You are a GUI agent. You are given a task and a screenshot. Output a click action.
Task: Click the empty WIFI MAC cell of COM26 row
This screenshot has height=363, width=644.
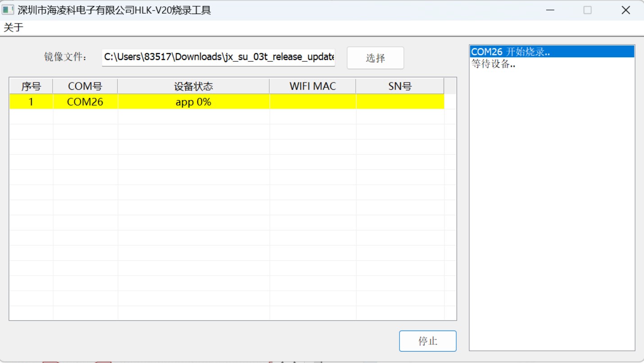coord(313,102)
